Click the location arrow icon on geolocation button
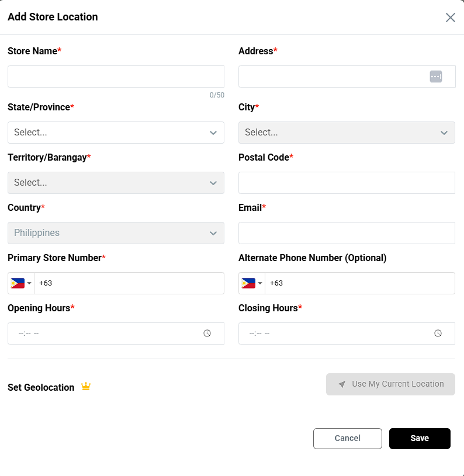The width and height of the screenshot is (464, 476). click(342, 384)
